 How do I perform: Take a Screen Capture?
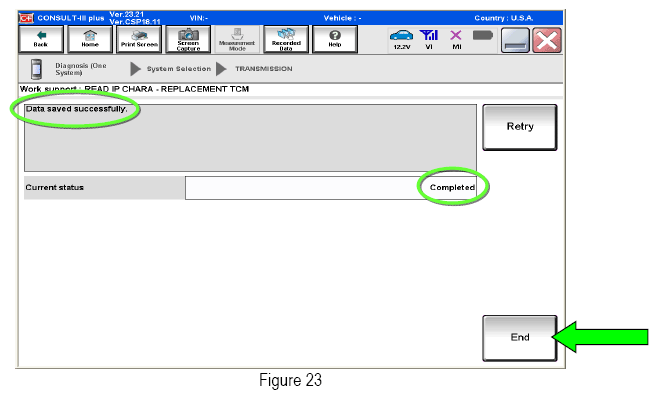click(x=188, y=39)
